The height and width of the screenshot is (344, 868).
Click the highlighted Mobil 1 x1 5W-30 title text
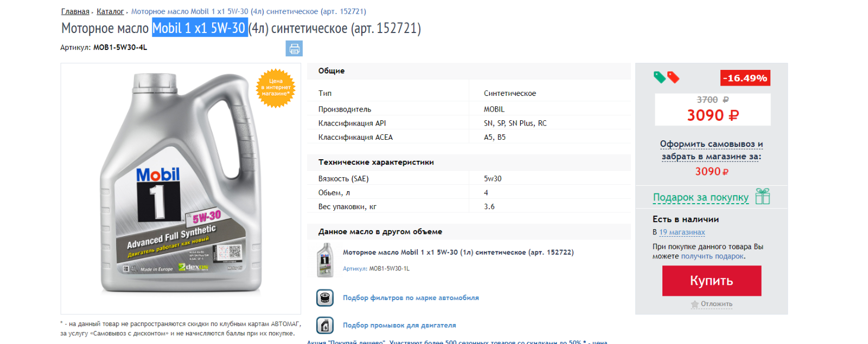(x=200, y=28)
